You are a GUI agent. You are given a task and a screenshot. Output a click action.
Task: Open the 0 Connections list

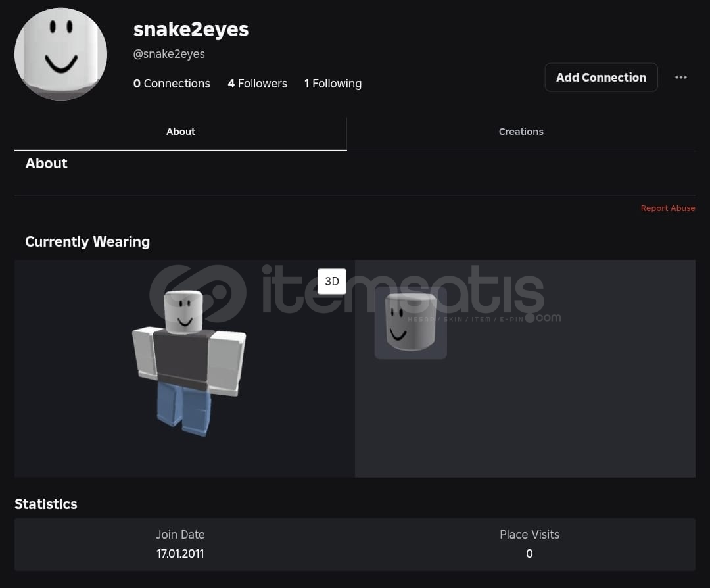coord(172,84)
